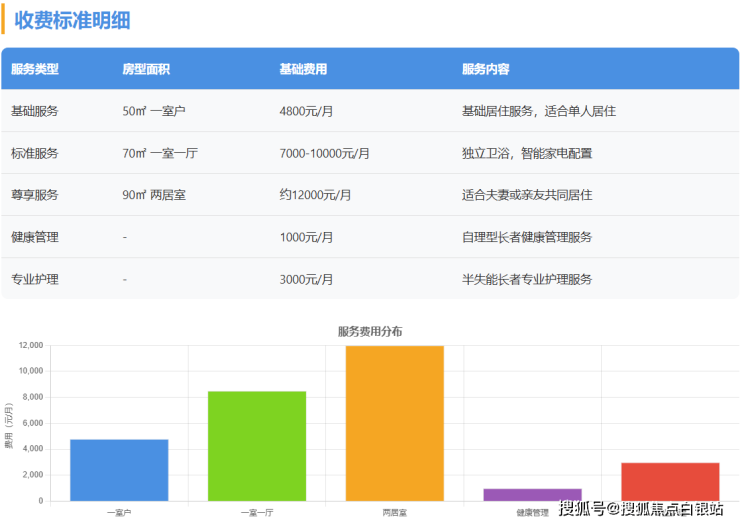Click the 房型面积 column header
Screen dimensions: 740x525
point(146,70)
